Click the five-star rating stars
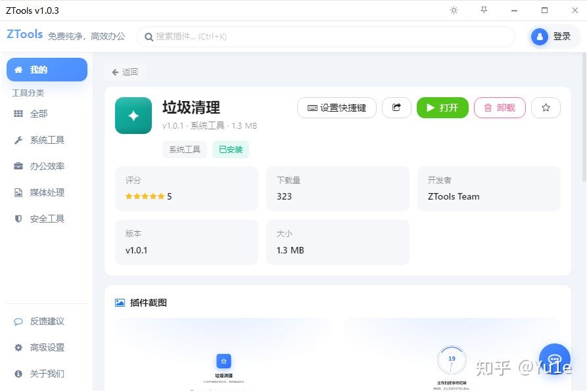The image size is (587, 392). 145,196
